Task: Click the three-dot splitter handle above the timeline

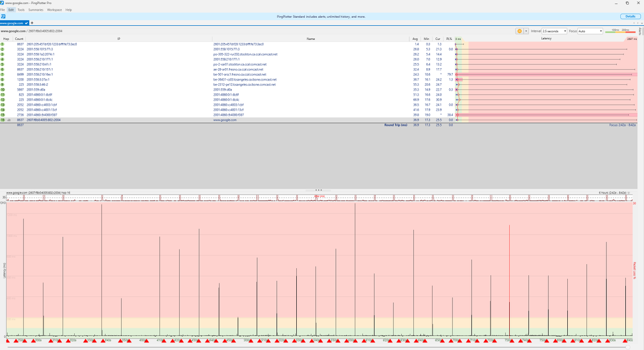Action: [x=319, y=189]
